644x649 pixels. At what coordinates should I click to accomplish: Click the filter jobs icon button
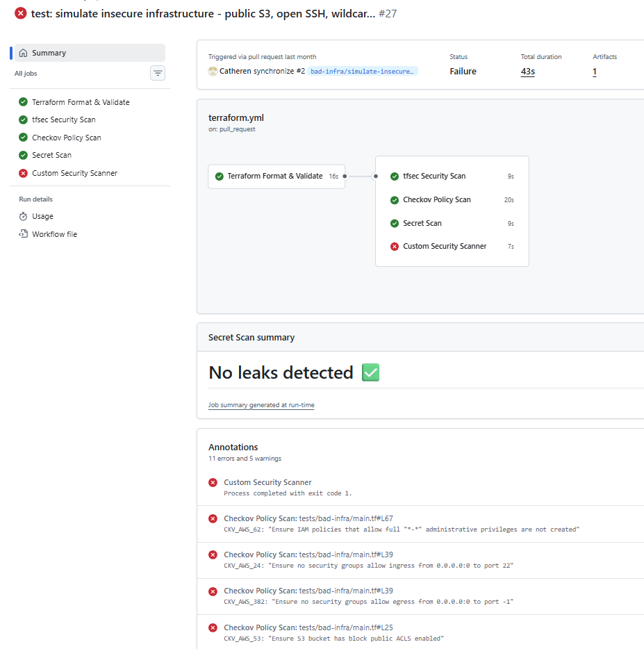pyautogui.click(x=158, y=73)
